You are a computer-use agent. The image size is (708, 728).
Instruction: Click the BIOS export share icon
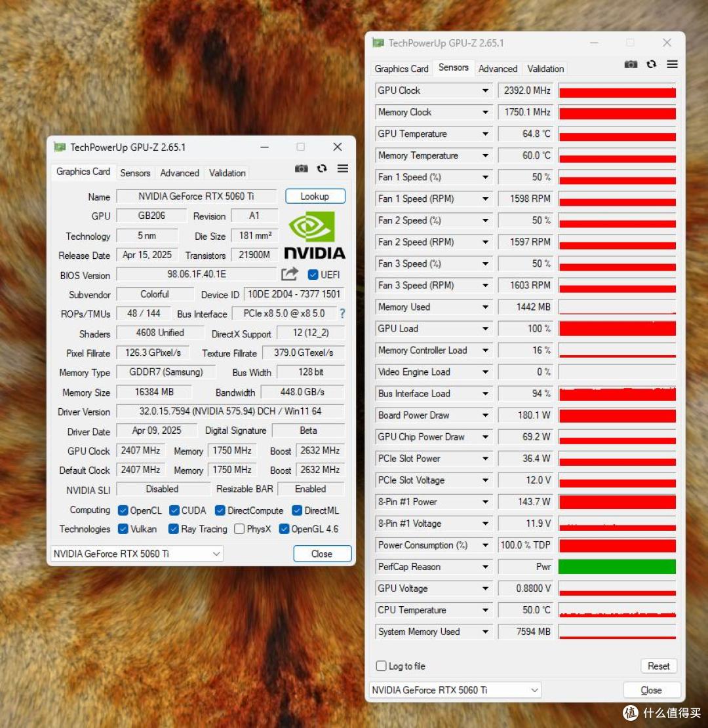coord(289,274)
